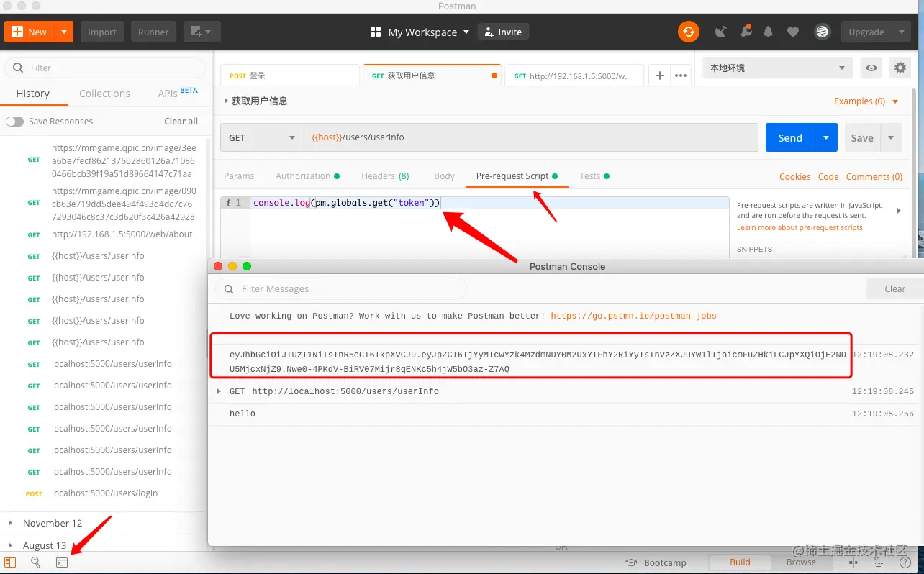The image size is (924, 574).
Task: Open the help question mark icon
Action: (905, 562)
